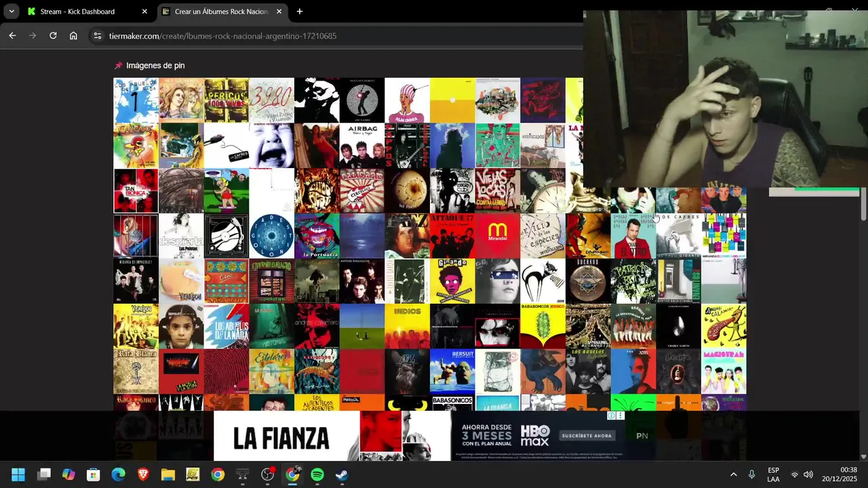Click the microphone tray icon
The width and height of the screenshot is (868, 488).
(751, 474)
